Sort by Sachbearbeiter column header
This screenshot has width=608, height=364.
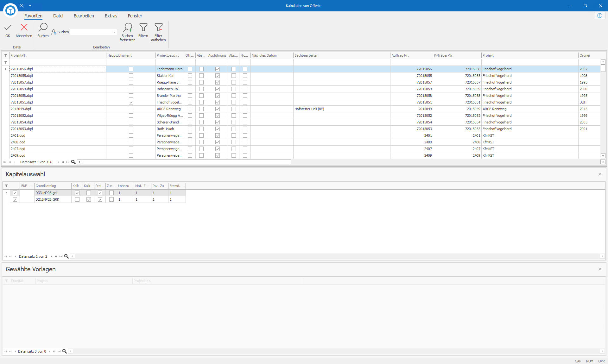point(342,55)
